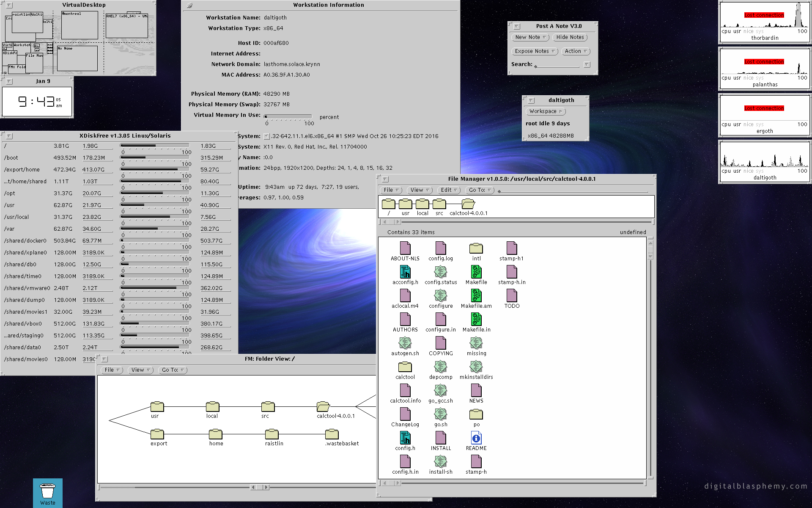The width and height of the screenshot is (812, 508).
Task: Open the New Note dropdown
Action: point(530,37)
